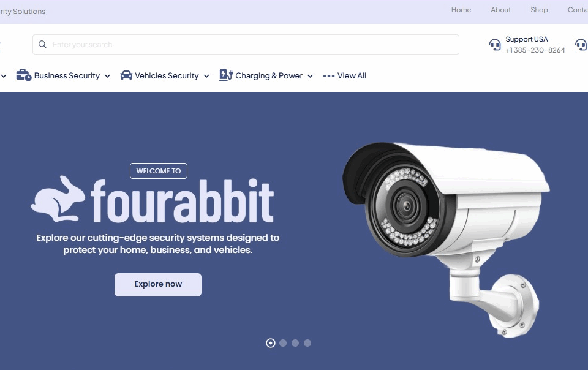Select the first carousel slide dot
Screen dimensions: 588x370
point(270,343)
